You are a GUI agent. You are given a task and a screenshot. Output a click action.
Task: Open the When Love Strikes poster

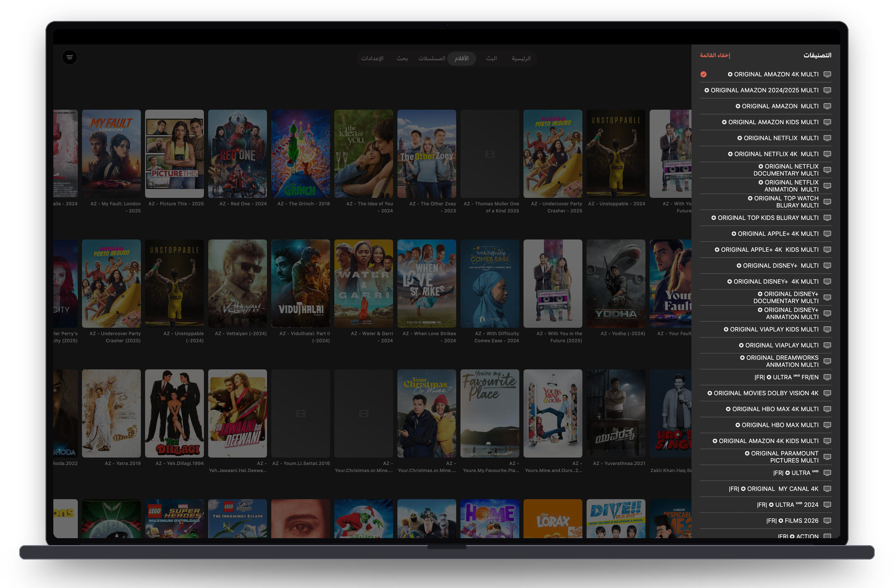coord(427,283)
